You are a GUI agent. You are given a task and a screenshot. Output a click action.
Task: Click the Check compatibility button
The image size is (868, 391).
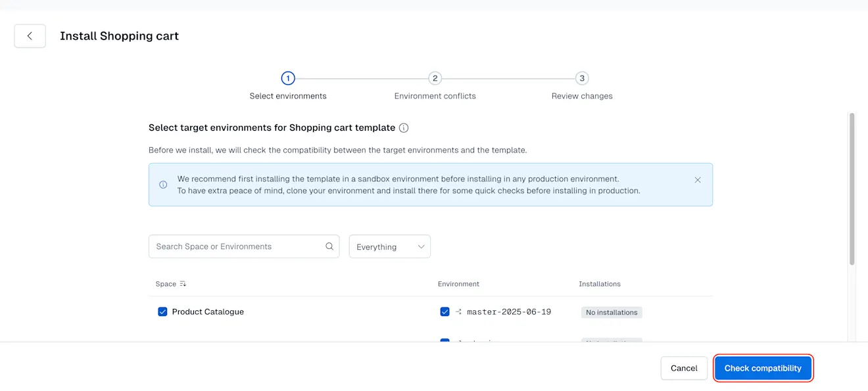[x=763, y=368]
